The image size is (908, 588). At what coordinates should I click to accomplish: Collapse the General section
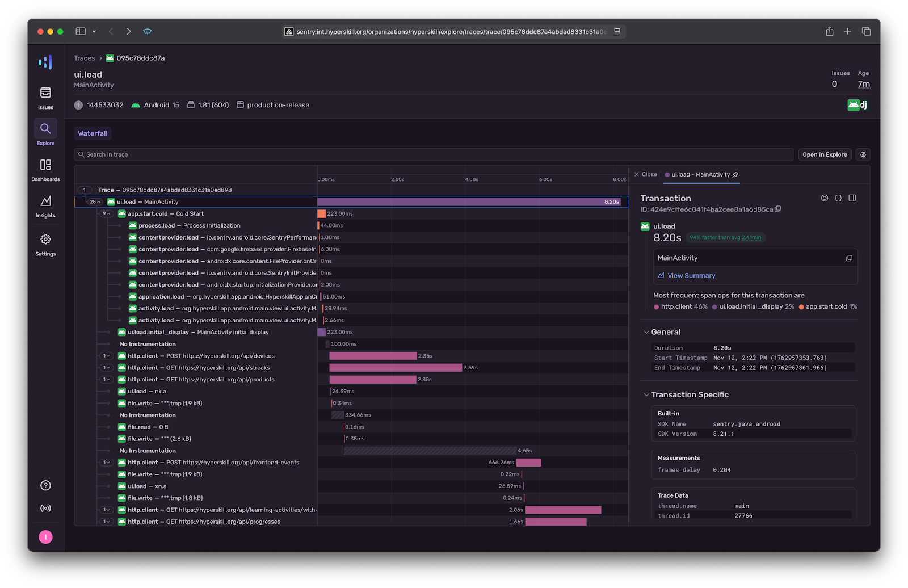[646, 332]
